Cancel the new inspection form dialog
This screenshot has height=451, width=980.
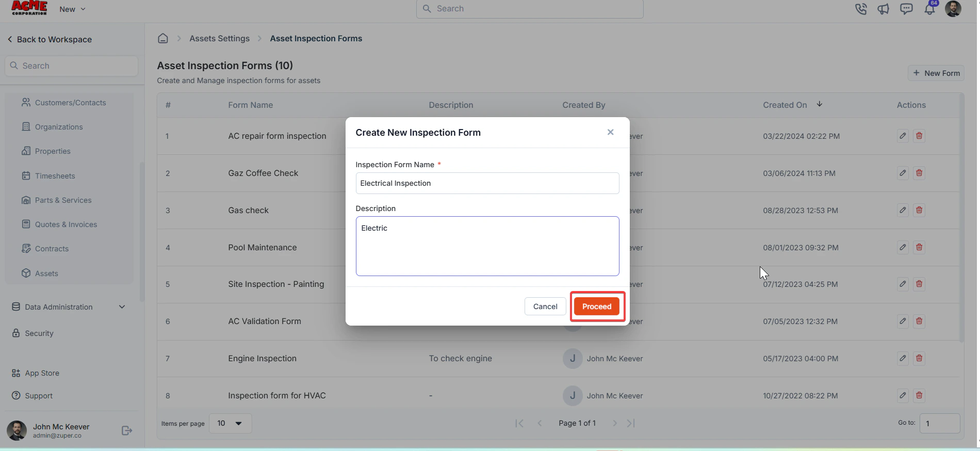tap(545, 307)
